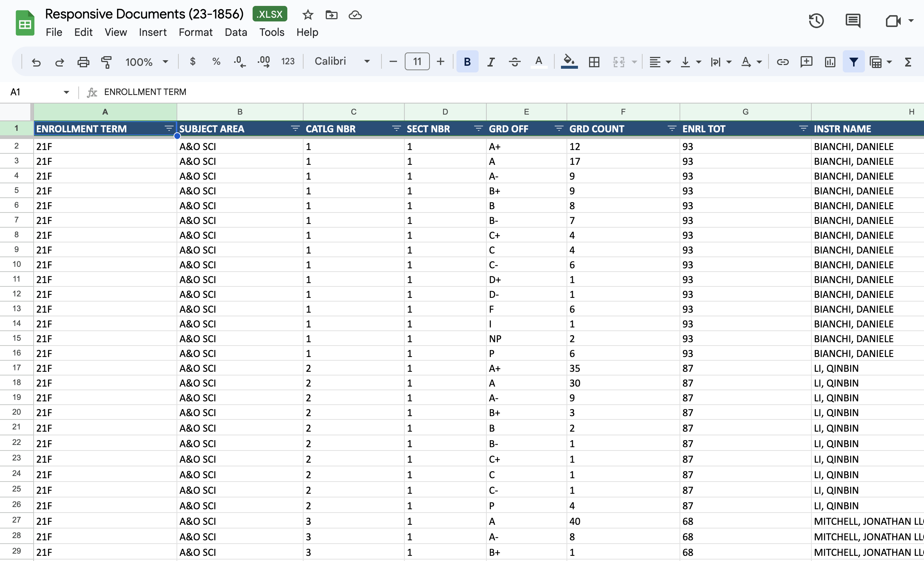This screenshot has width=924, height=561.
Task: Open filter menu on SUBJECT AREA column
Action: 295,129
